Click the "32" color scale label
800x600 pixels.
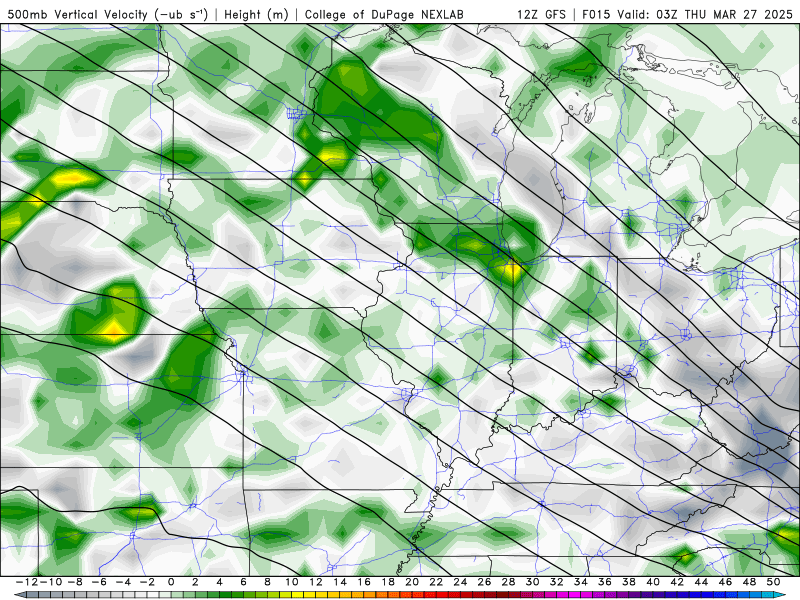(x=557, y=582)
